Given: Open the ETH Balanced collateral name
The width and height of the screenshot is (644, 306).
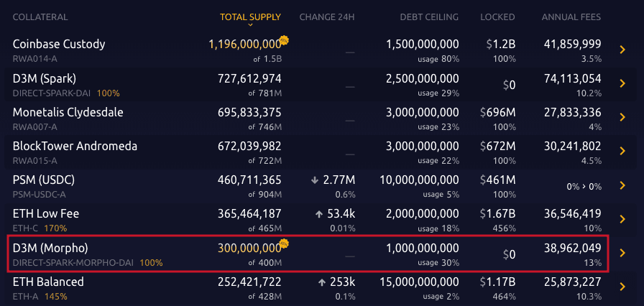Looking at the screenshot, I should tap(48, 282).
